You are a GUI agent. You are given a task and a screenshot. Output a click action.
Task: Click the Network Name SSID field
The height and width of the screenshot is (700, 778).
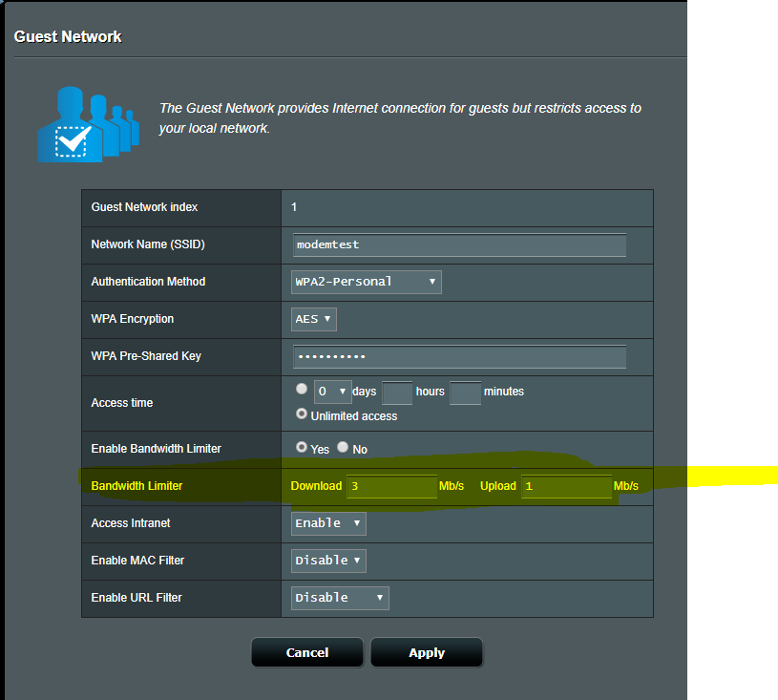[x=459, y=244]
